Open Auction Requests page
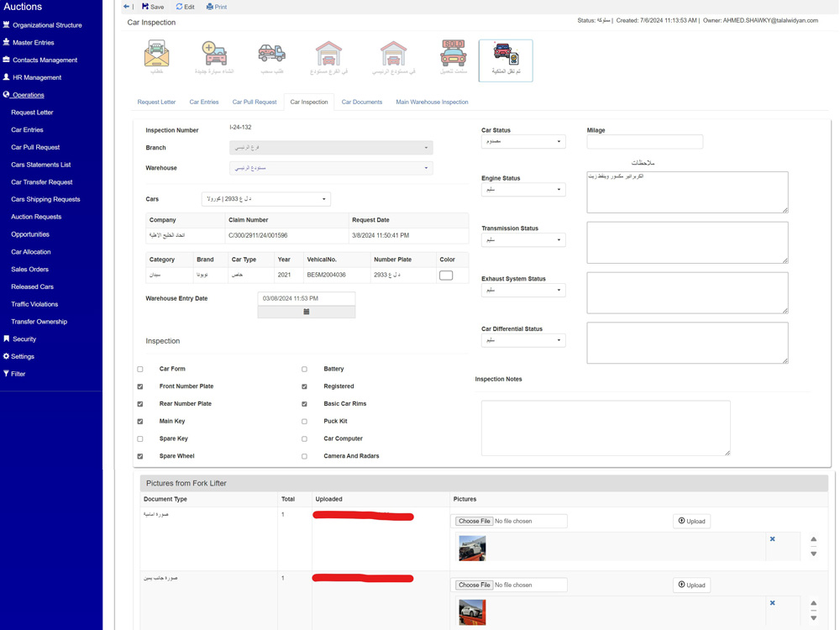The image size is (840, 630). click(x=36, y=217)
